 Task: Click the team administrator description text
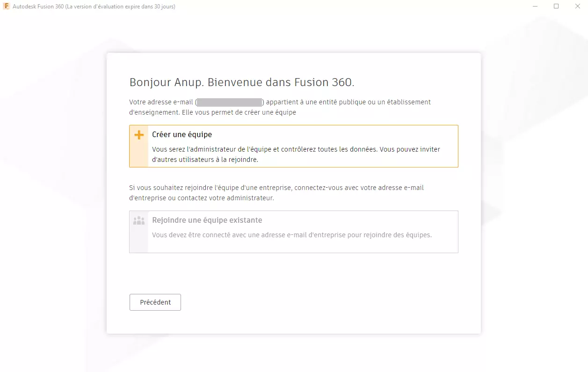coord(296,154)
